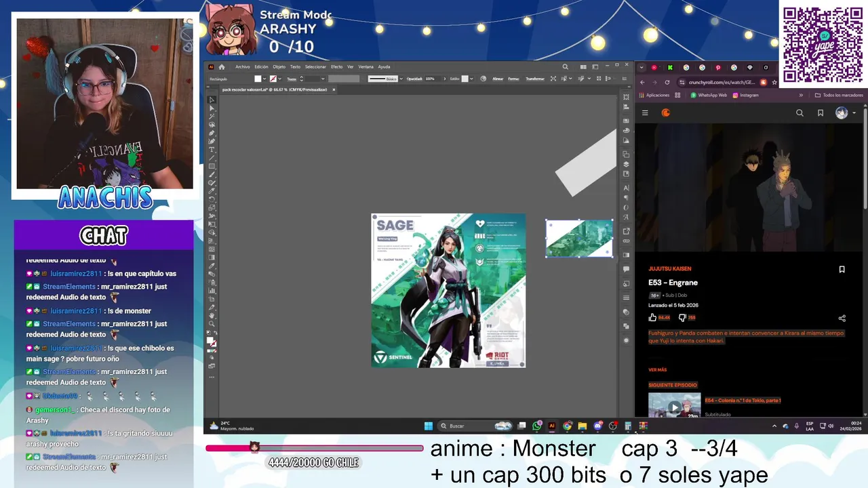Screen dimensions: 868x488
Task: Swap fill and stroke colors
Action: pyautogui.click(x=216, y=332)
